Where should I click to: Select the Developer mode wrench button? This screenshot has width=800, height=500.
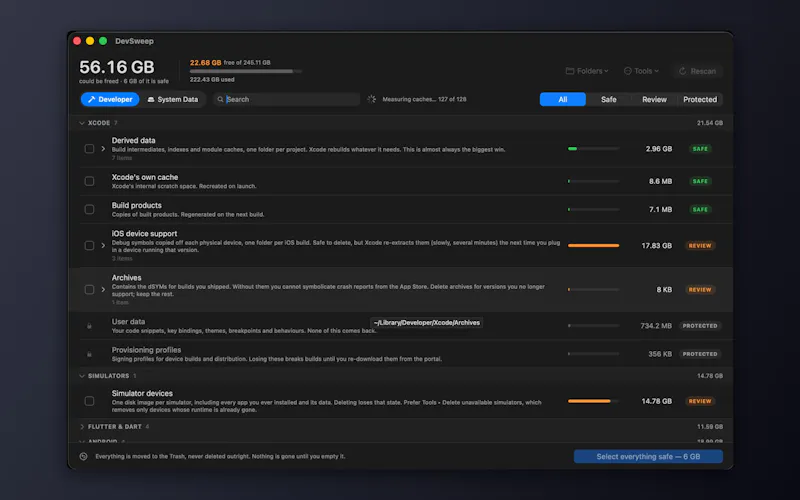(x=110, y=99)
